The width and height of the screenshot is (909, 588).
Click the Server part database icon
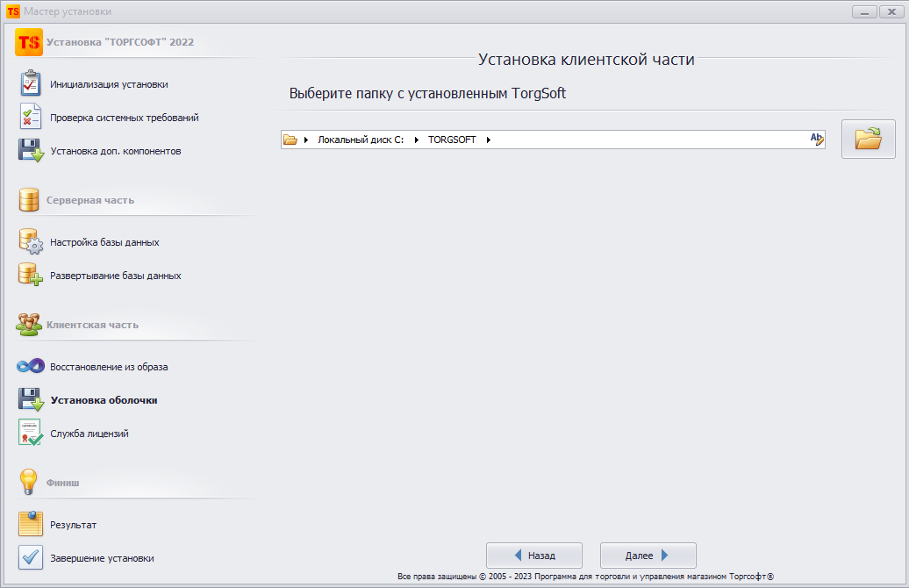[x=28, y=199]
